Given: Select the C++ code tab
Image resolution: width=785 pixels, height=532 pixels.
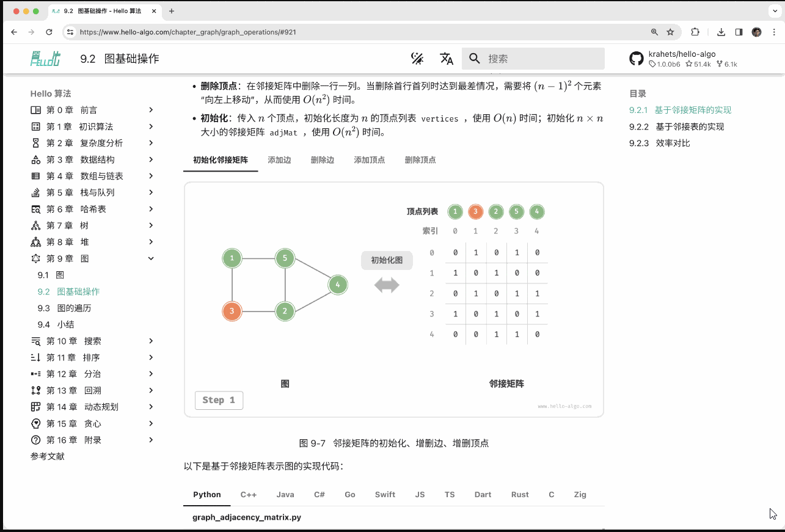Looking at the screenshot, I should 248,495.
